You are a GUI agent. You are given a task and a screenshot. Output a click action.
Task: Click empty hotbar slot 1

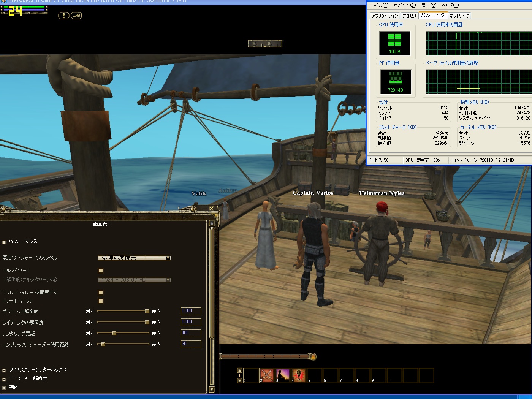(x=251, y=375)
